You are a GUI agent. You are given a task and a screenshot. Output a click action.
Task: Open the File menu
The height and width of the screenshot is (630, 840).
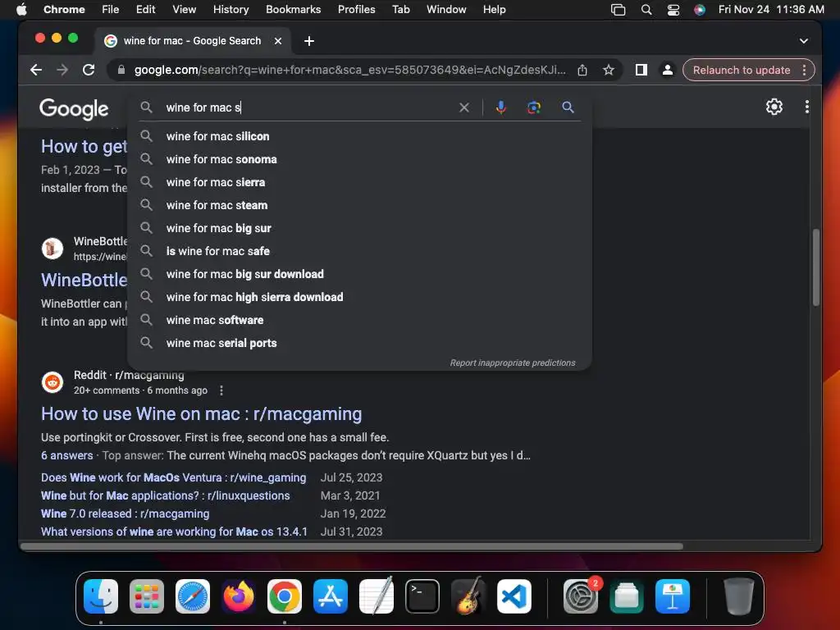(x=111, y=10)
